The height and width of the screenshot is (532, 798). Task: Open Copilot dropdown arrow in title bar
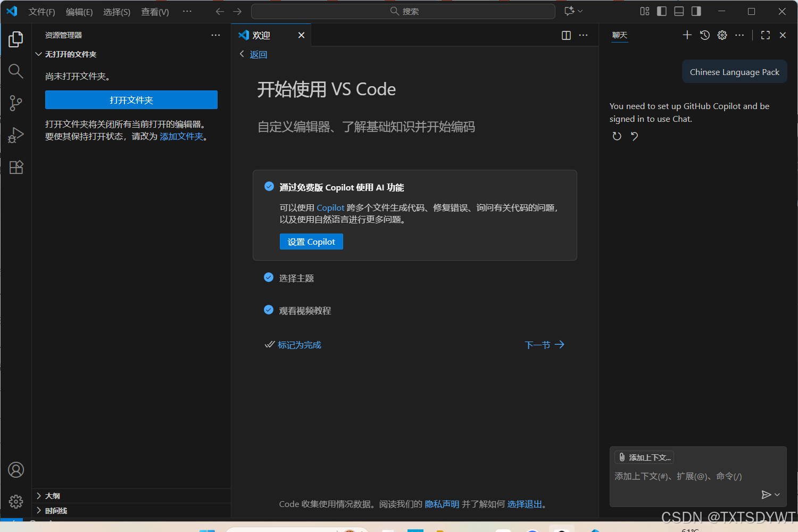(x=580, y=11)
